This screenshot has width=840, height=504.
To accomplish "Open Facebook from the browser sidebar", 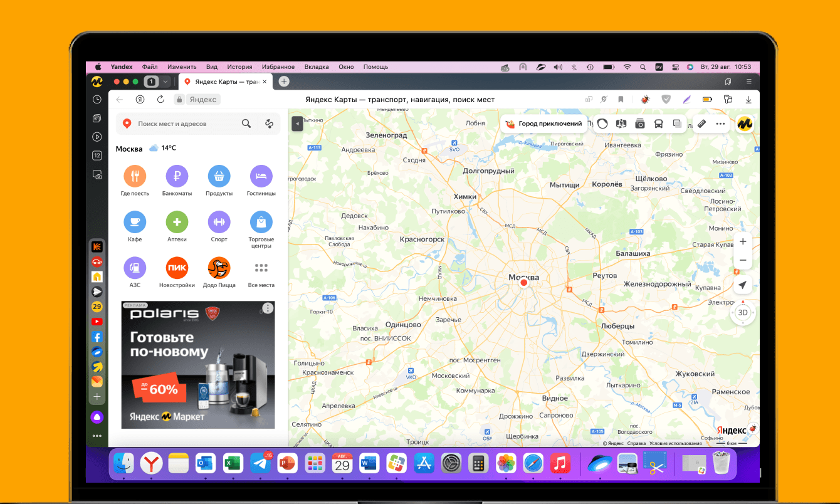I will [x=97, y=337].
